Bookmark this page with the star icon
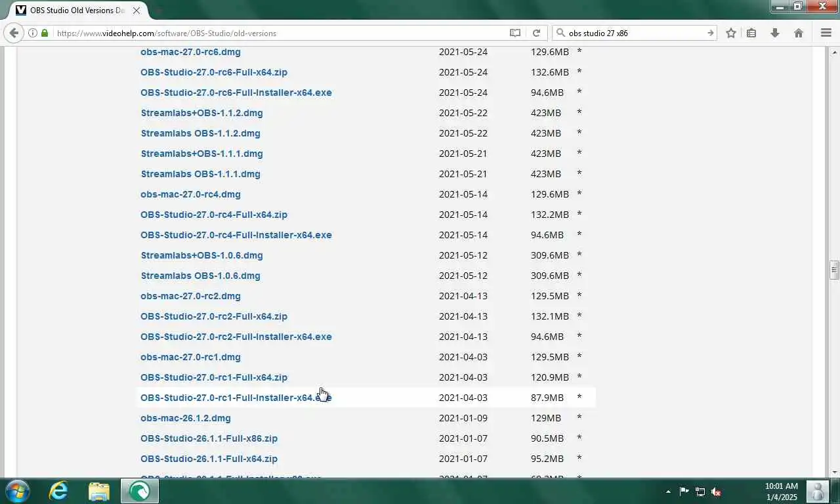 pyautogui.click(x=731, y=33)
